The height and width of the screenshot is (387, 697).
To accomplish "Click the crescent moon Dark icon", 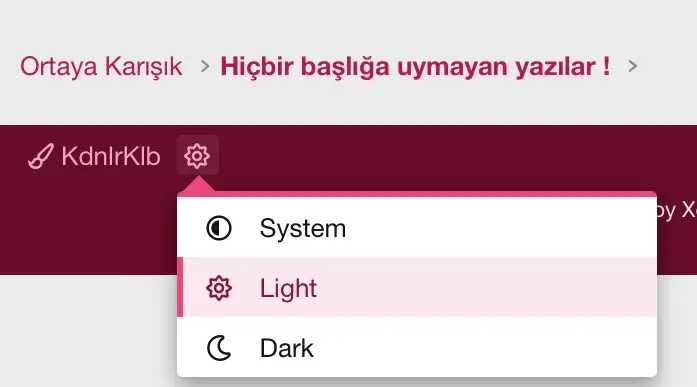I will click(x=219, y=348).
